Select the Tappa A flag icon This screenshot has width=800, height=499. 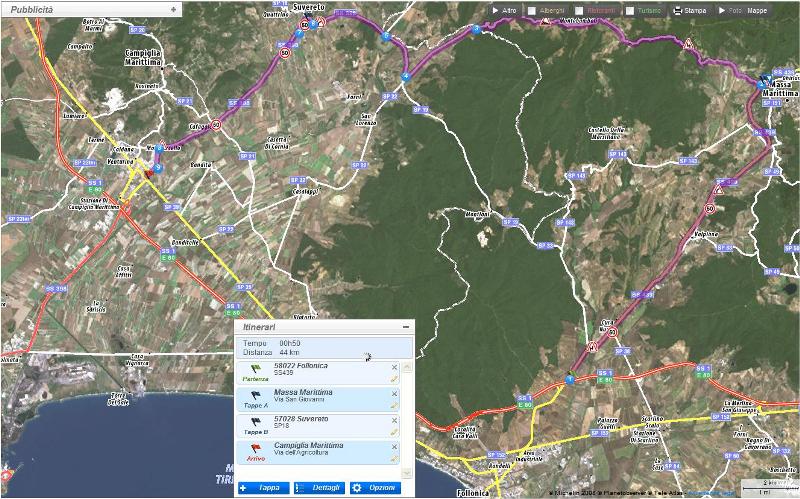(255, 395)
